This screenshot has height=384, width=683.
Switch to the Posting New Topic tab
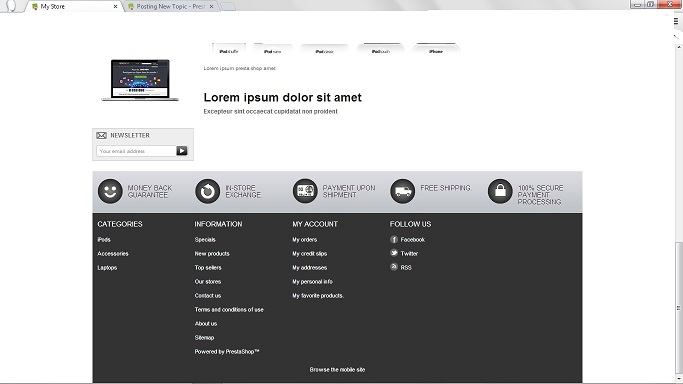(170, 7)
